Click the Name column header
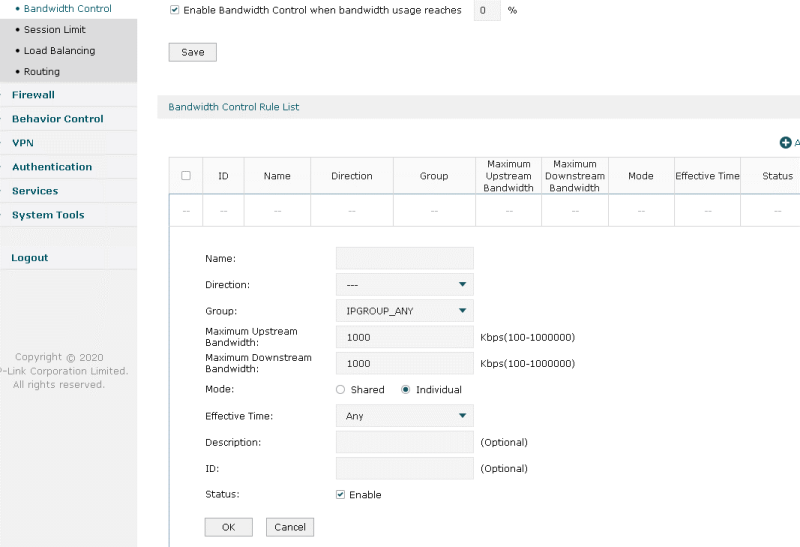800x547 pixels. click(x=277, y=176)
